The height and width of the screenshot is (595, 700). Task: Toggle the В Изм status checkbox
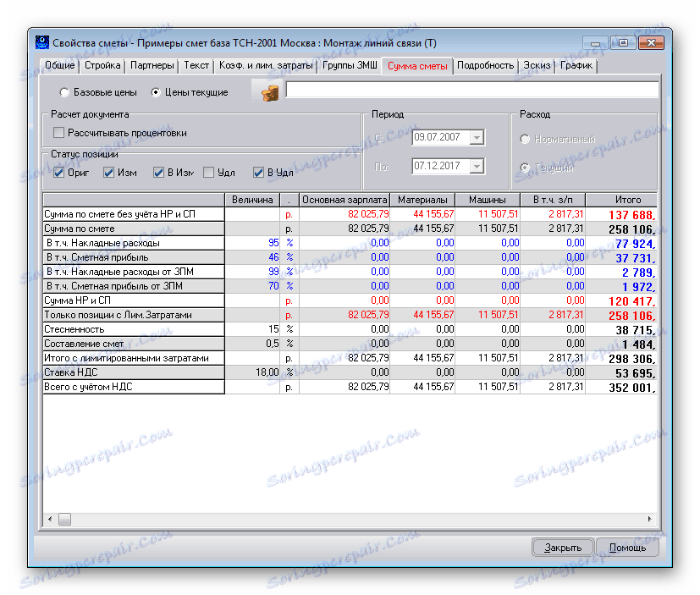[158, 173]
